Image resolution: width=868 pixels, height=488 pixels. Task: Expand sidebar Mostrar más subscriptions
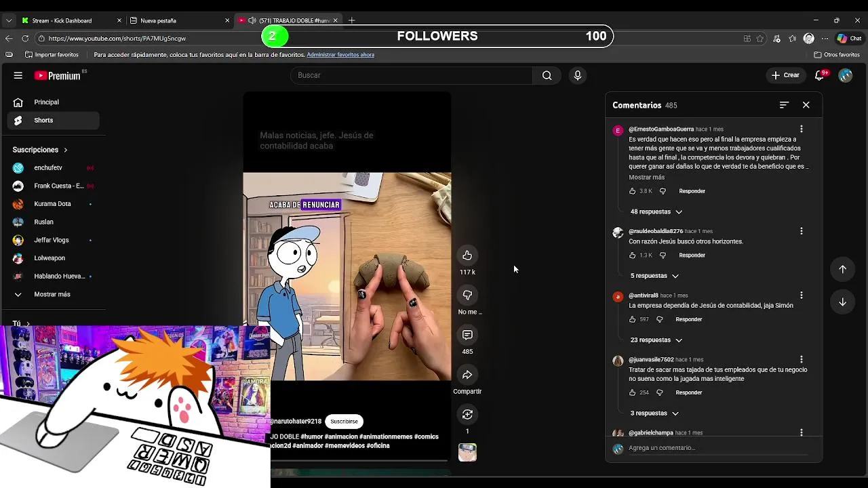(53, 295)
